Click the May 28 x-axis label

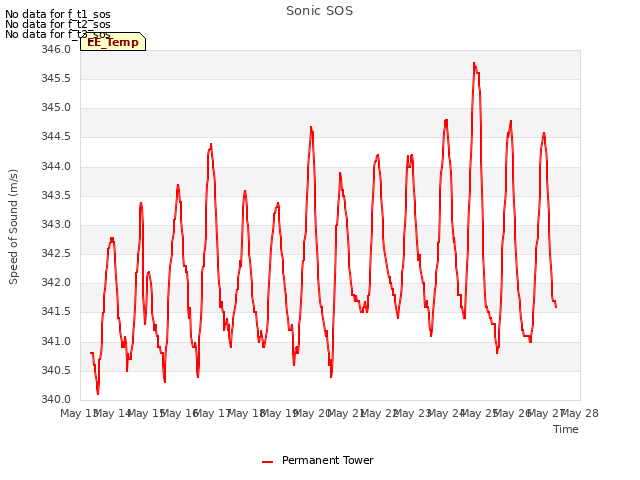coord(580,413)
